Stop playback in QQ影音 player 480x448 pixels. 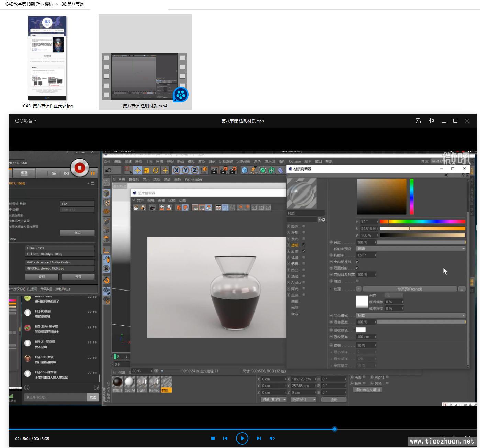[213, 438]
